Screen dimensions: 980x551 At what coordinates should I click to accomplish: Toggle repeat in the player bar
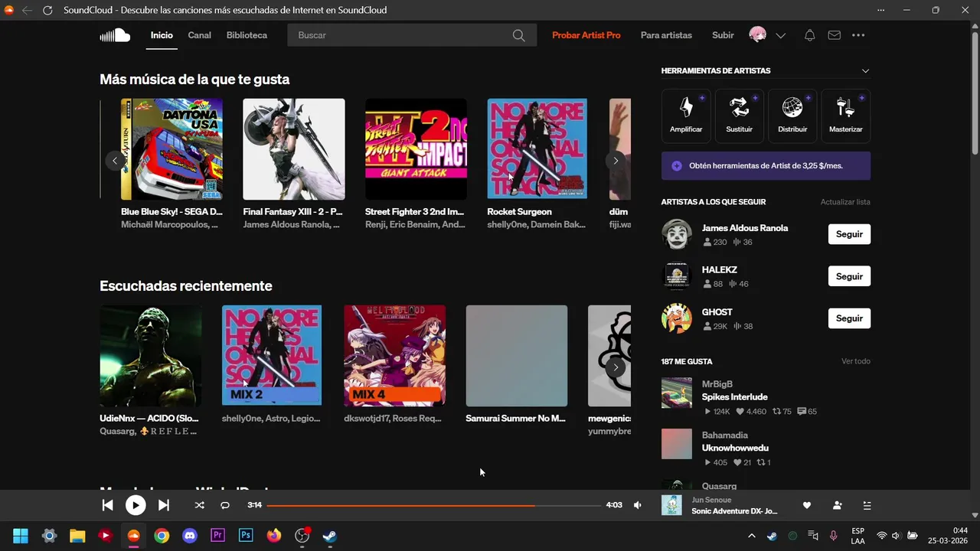pyautogui.click(x=225, y=505)
